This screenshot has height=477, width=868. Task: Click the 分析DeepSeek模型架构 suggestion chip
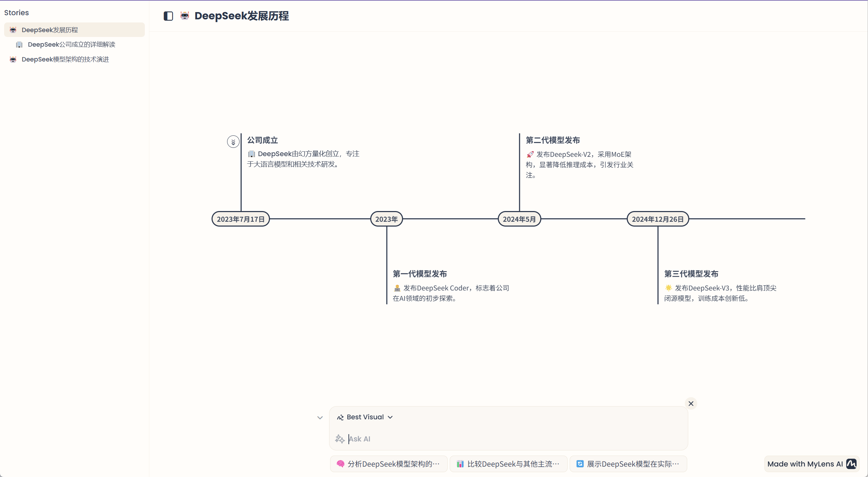coord(389,464)
